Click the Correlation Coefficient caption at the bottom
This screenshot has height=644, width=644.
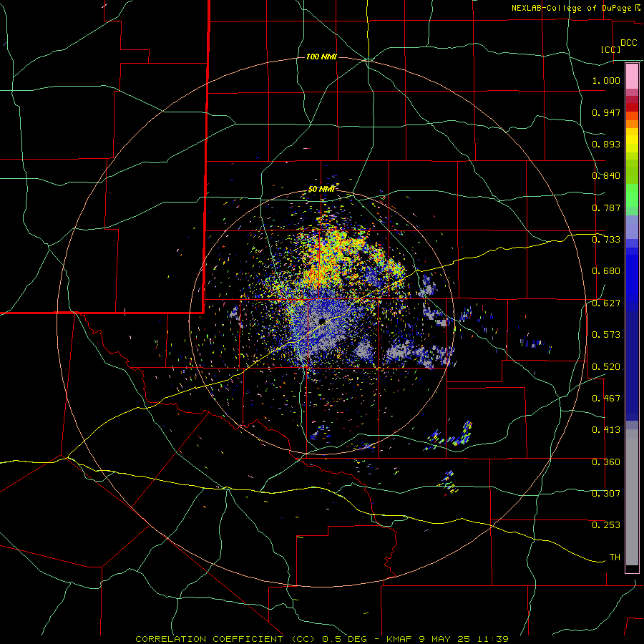(x=321, y=639)
